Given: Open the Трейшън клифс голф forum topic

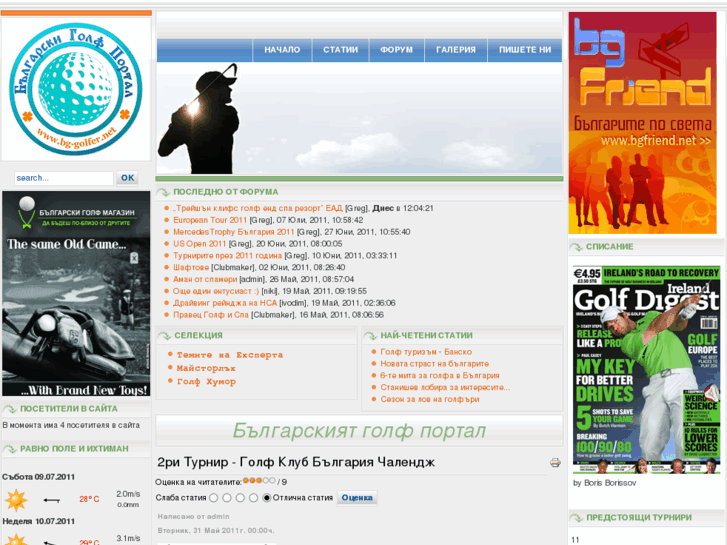Looking at the screenshot, I should pyautogui.click(x=257, y=208).
